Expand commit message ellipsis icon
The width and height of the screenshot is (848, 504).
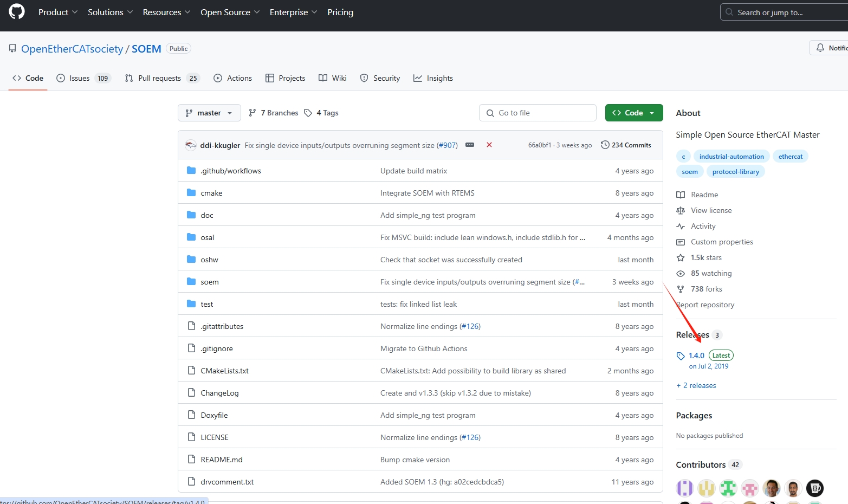470,145
